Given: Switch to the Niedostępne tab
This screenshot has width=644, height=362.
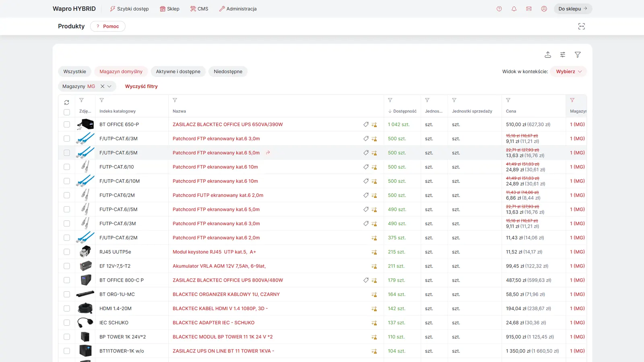Looking at the screenshot, I should (x=228, y=71).
